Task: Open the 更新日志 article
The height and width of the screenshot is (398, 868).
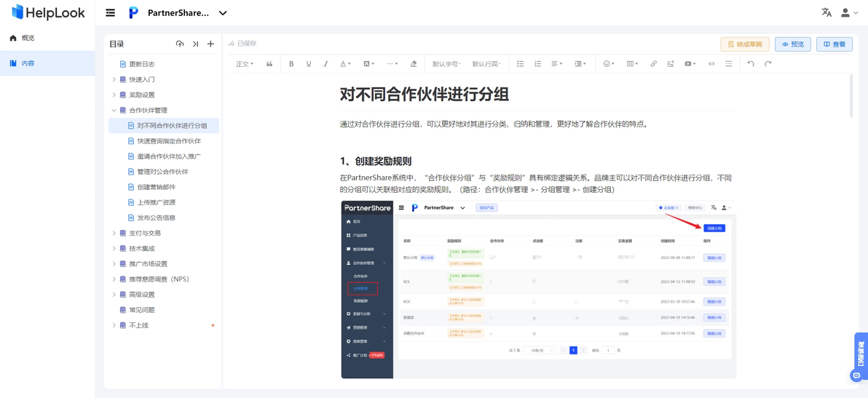Action: click(142, 64)
